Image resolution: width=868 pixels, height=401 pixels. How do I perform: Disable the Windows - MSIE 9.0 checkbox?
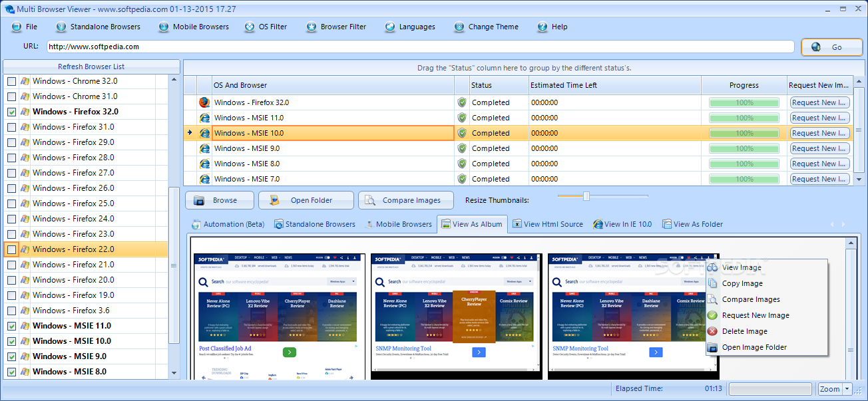[x=11, y=356]
